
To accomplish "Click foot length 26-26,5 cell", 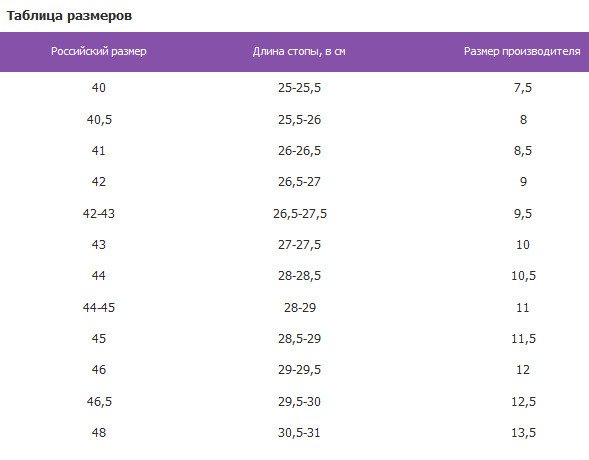I will pos(299,151).
